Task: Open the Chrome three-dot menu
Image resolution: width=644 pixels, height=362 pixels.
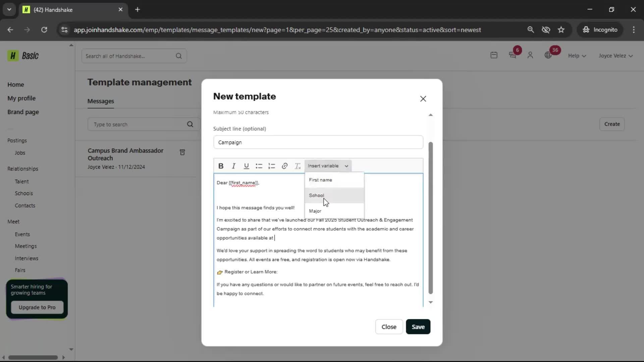Action: pos(634,30)
